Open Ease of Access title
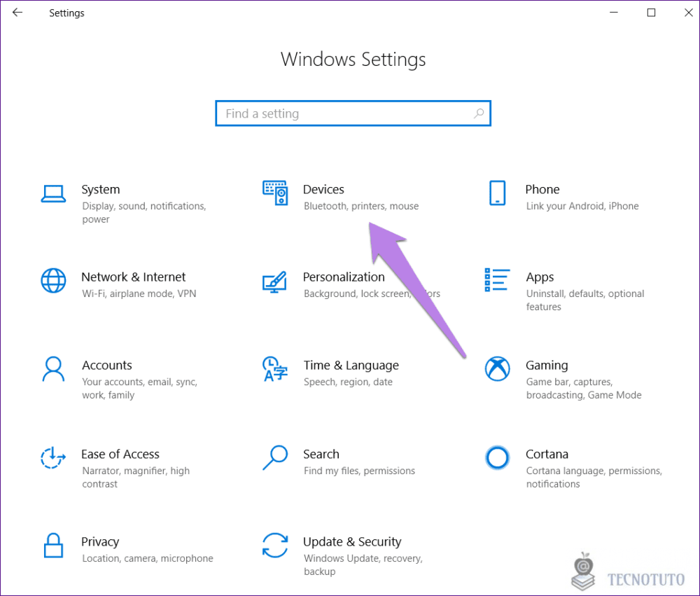The height and width of the screenshot is (596, 700). coord(120,454)
